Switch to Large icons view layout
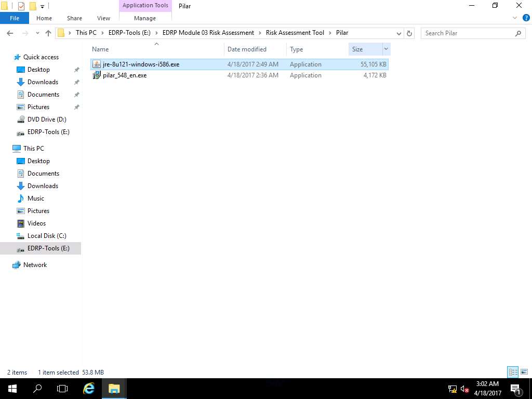This screenshot has height=399, width=532. tap(524, 372)
